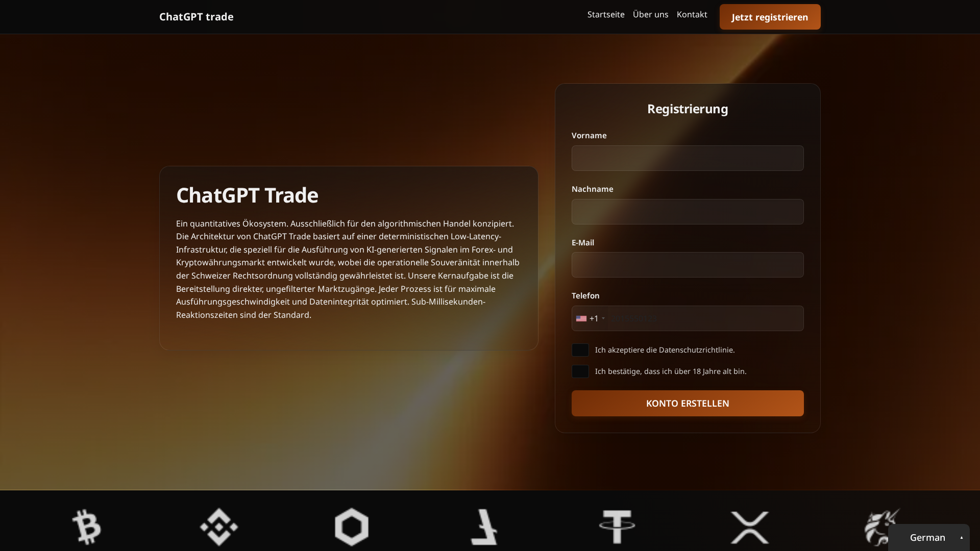Open the Kontakt page
This screenshot has width=980, height=551.
[692, 14]
